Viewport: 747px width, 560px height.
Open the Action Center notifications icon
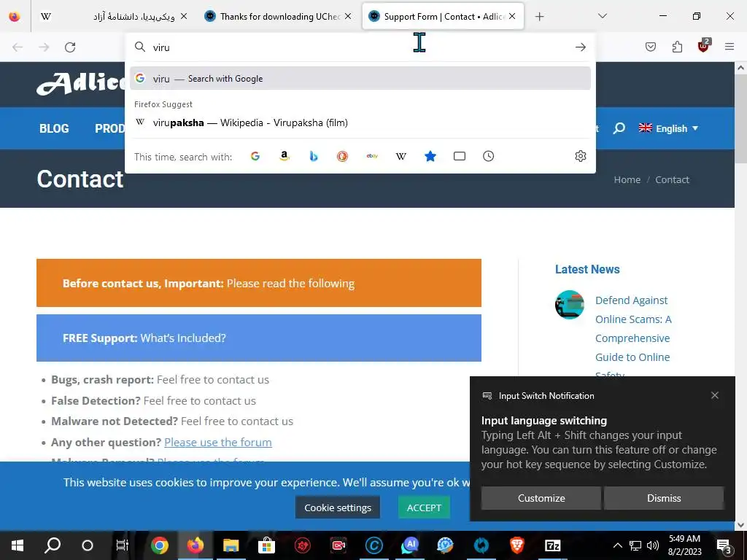click(724, 545)
